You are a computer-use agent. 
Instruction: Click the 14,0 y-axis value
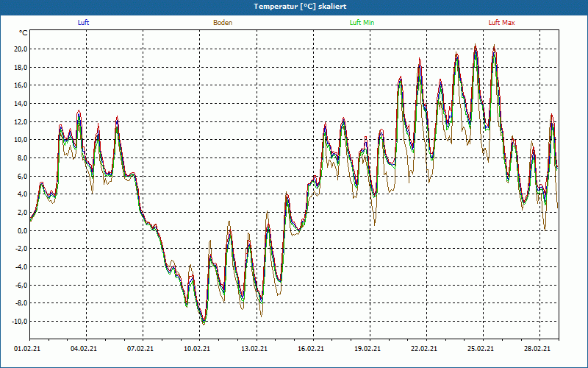(21, 104)
